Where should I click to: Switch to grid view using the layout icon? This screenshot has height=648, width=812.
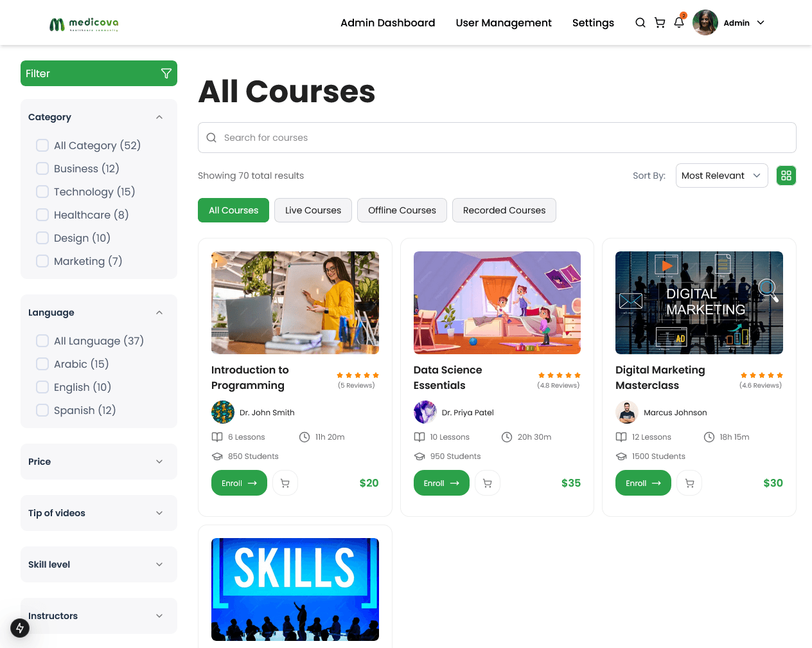[786, 175]
